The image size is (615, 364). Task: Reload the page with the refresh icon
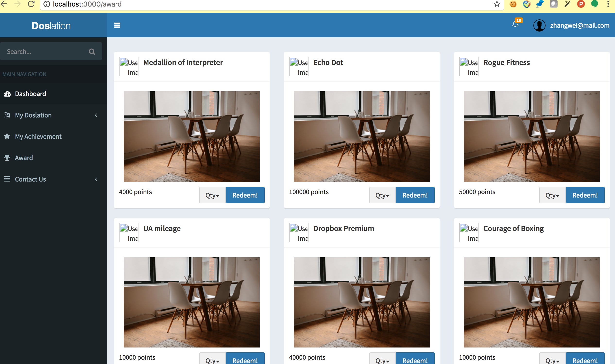coord(31,4)
